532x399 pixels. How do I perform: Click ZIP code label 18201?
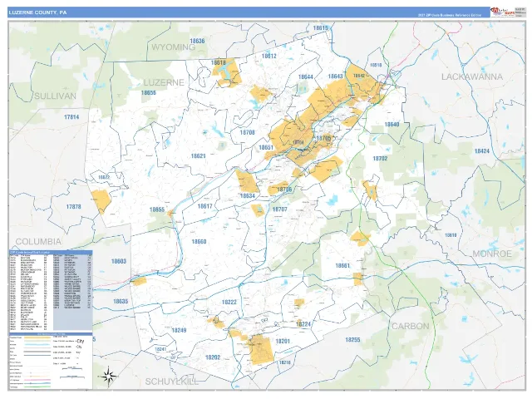[x=283, y=341]
